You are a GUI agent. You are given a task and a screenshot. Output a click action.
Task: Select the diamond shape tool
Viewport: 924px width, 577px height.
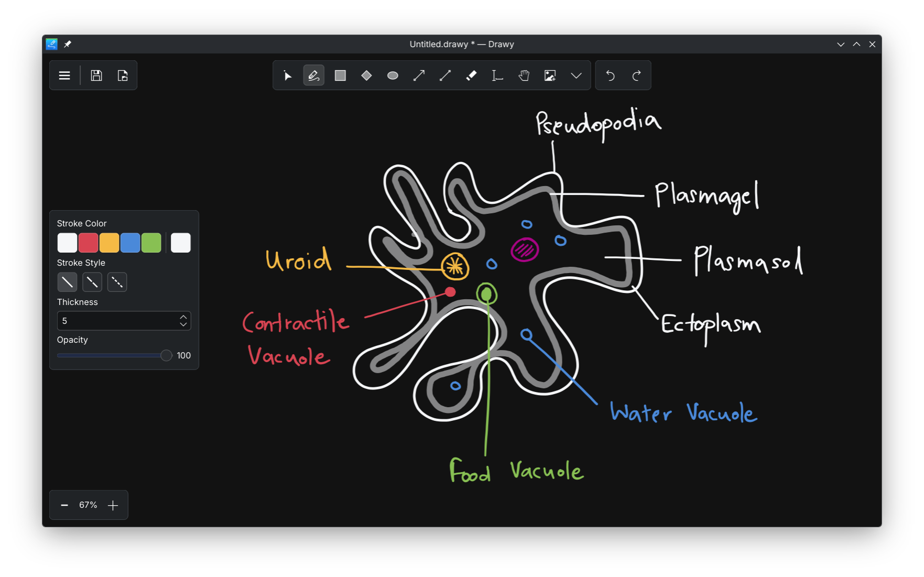point(366,75)
